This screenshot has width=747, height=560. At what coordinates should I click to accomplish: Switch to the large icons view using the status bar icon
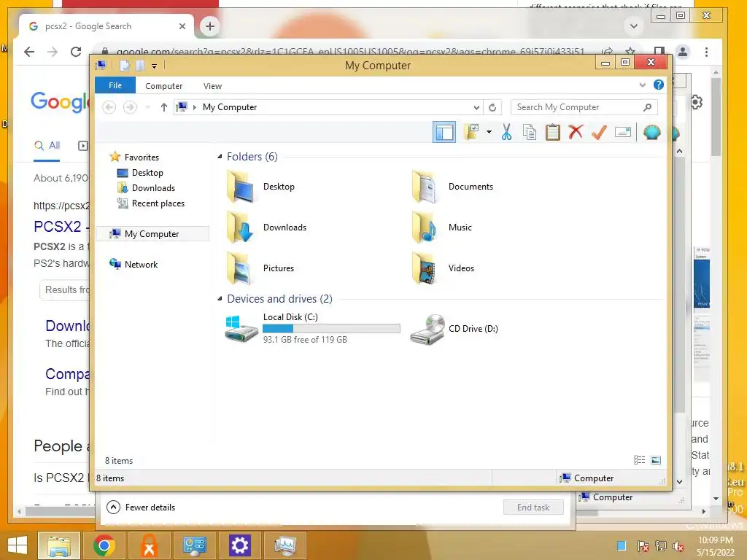656,460
